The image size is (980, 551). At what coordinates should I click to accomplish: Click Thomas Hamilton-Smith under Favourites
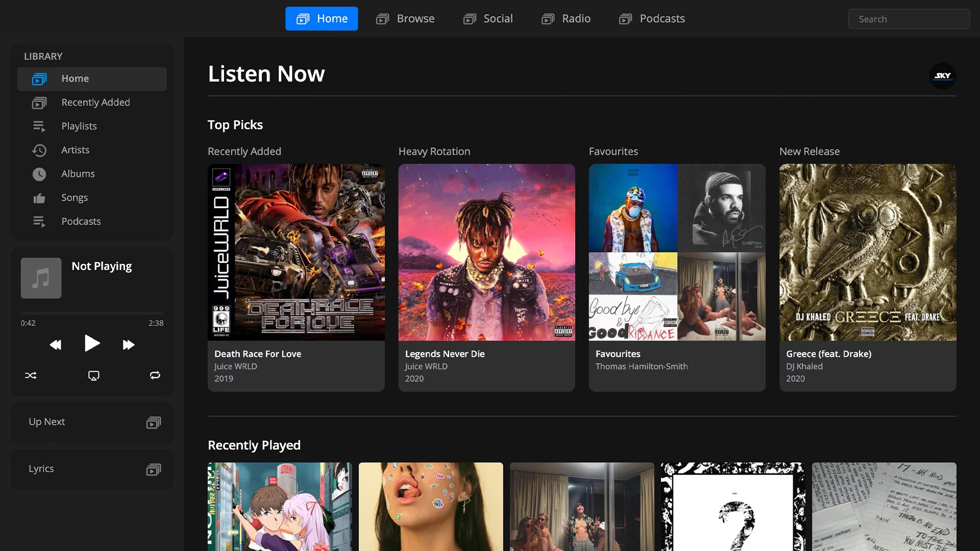pyautogui.click(x=642, y=366)
